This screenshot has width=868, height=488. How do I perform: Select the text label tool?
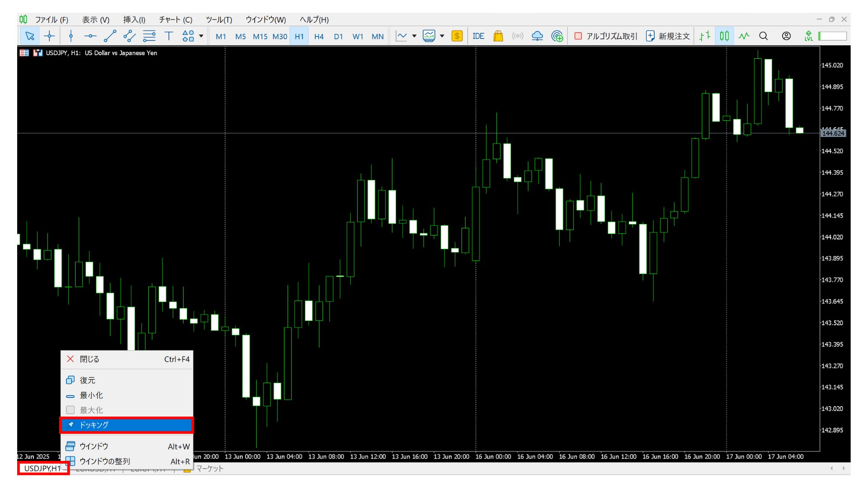click(169, 36)
